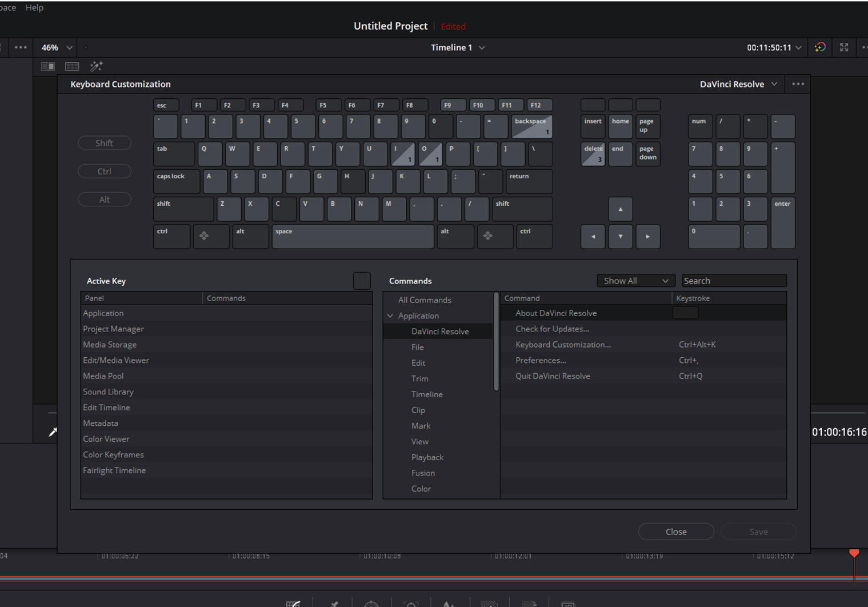868x607 pixels.
Task: Select the Check for Updates... command row
Action: click(x=643, y=329)
